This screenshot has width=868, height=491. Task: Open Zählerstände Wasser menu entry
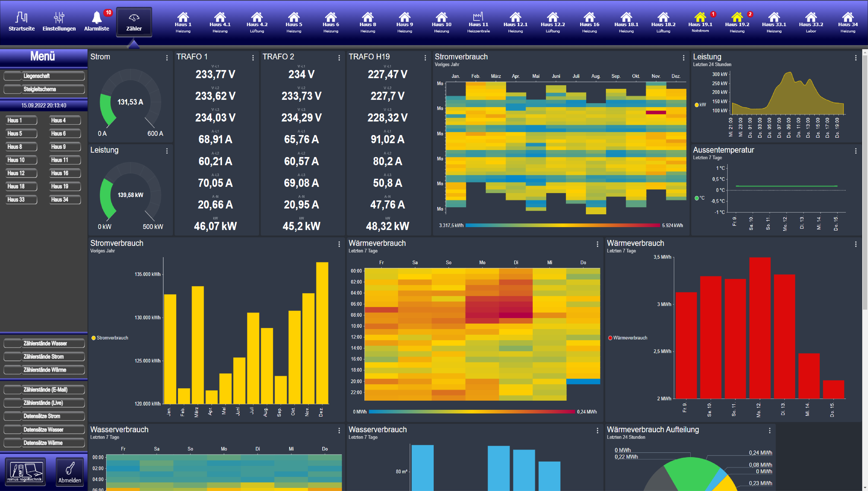(44, 343)
